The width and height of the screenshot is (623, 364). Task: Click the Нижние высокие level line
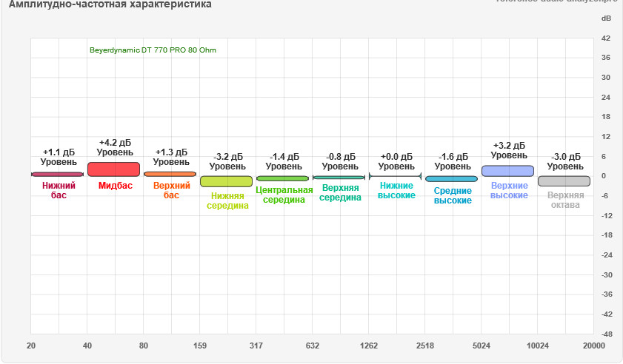point(396,176)
